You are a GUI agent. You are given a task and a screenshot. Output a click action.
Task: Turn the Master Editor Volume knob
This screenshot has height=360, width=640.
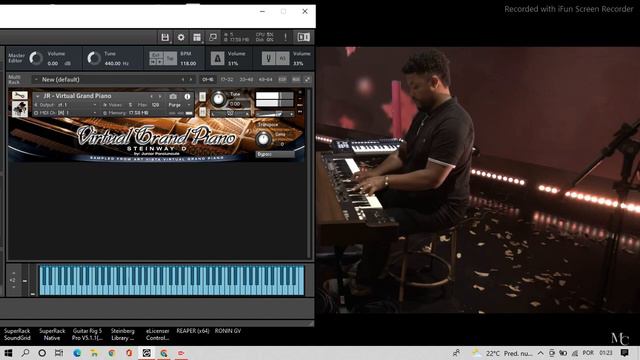point(36,58)
